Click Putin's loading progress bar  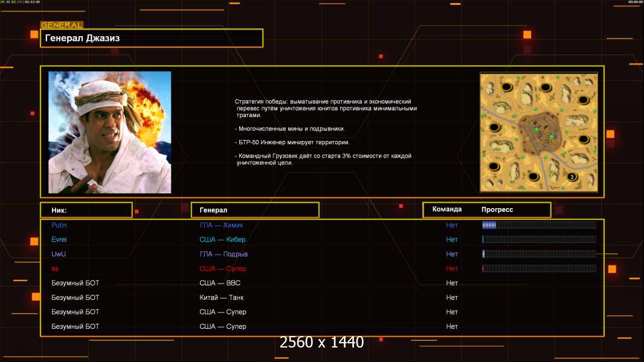539,224
